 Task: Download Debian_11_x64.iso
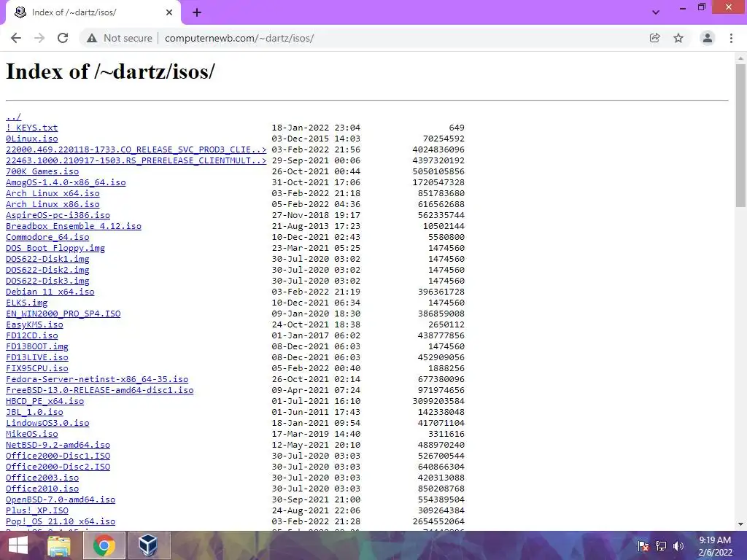50,292
